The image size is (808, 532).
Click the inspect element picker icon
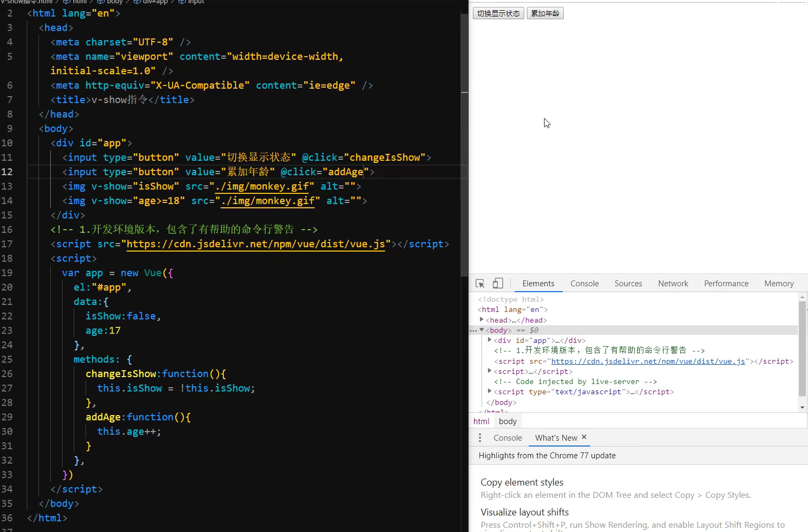(x=480, y=284)
